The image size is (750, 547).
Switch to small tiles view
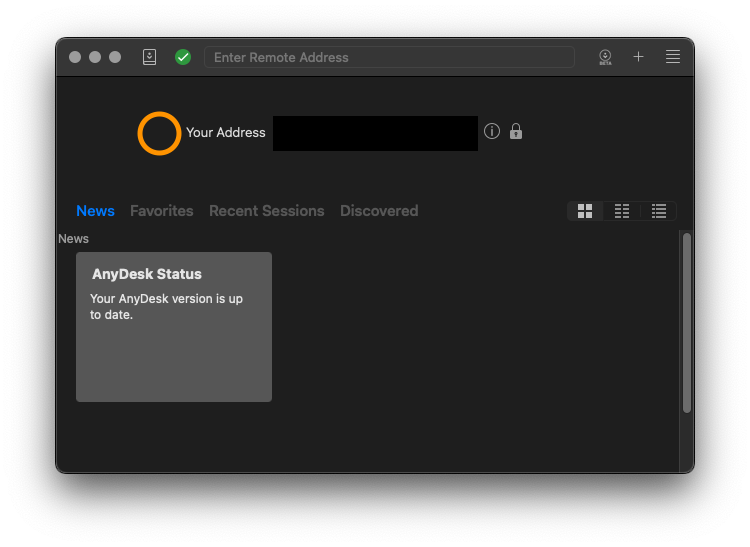pos(622,211)
